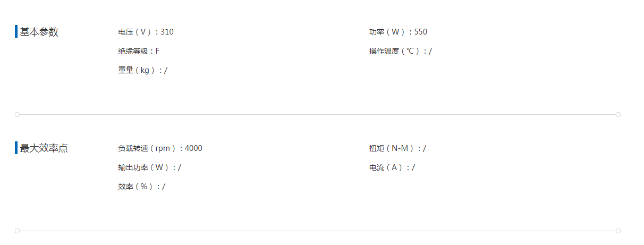Click the left circle of the lower divider
Screen dimensions: 644x245
click(x=17, y=231)
